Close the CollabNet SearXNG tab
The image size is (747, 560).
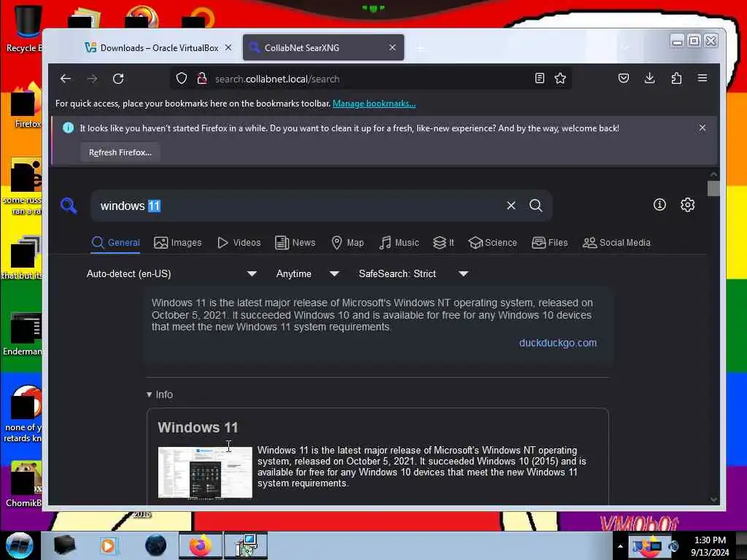point(392,47)
